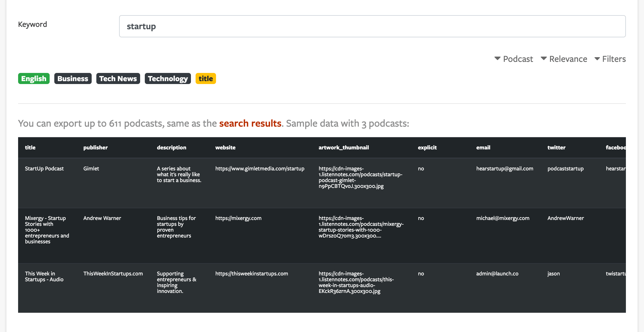
Task: Click the Business genre tag
Action: tap(73, 78)
